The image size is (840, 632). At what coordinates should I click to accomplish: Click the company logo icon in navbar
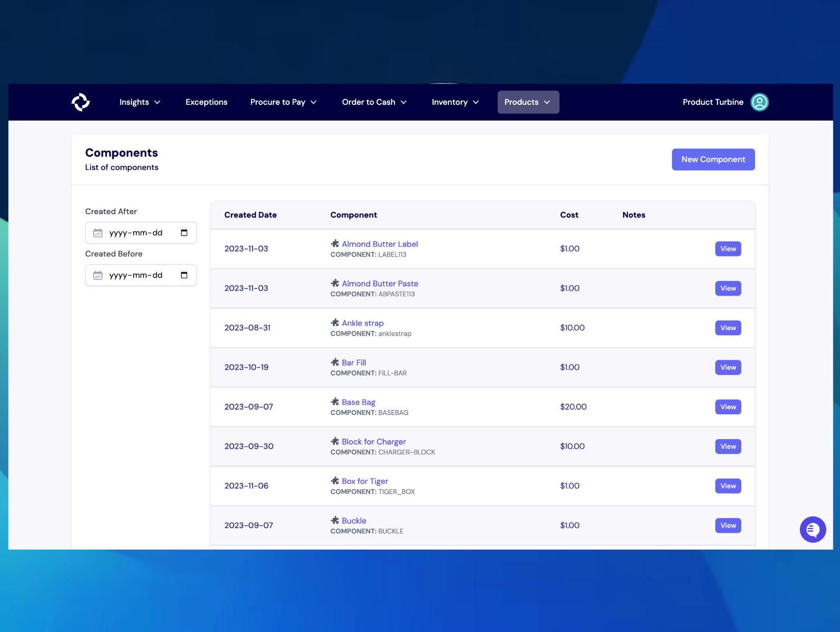click(80, 102)
